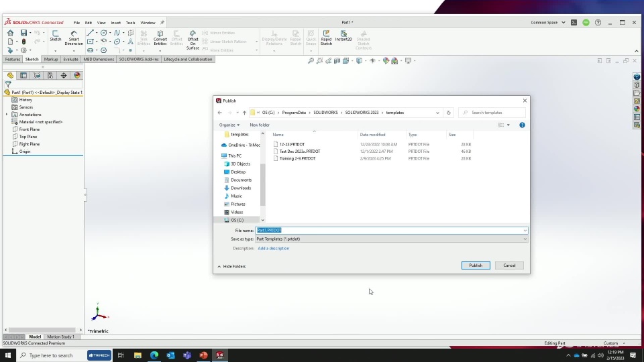Enable the Rapid Sketch tool

click(x=326, y=38)
